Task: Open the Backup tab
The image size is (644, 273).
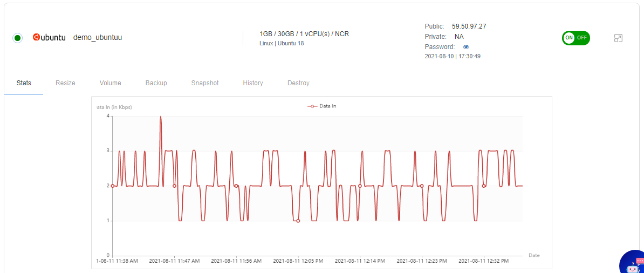Action: pyautogui.click(x=156, y=83)
